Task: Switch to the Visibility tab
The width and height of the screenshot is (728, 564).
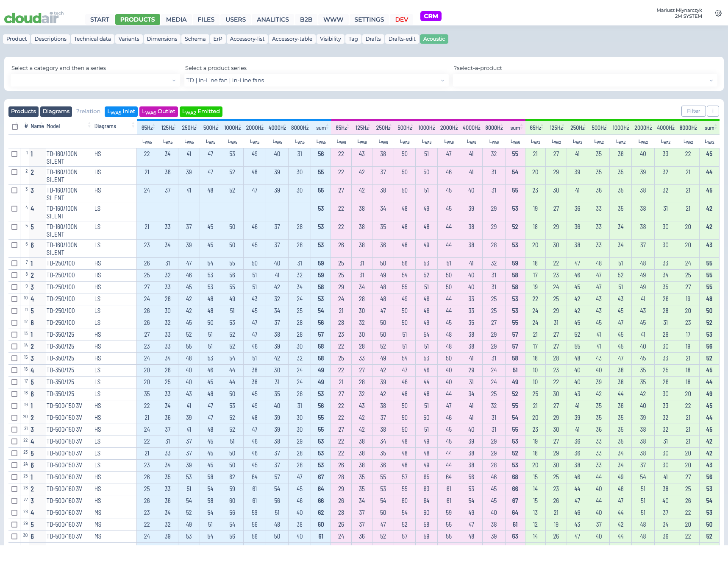Action: [331, 39]
